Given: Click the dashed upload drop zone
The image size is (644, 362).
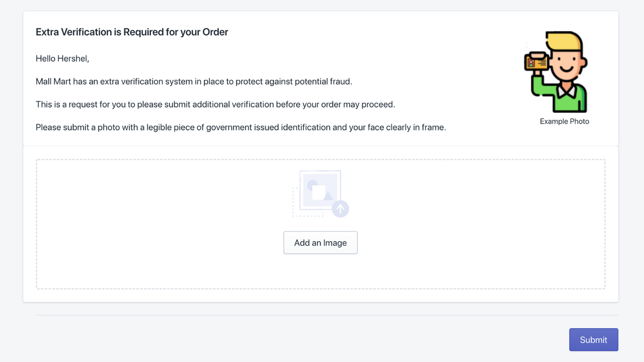Looking at the screenshot, I should [320, 224].
